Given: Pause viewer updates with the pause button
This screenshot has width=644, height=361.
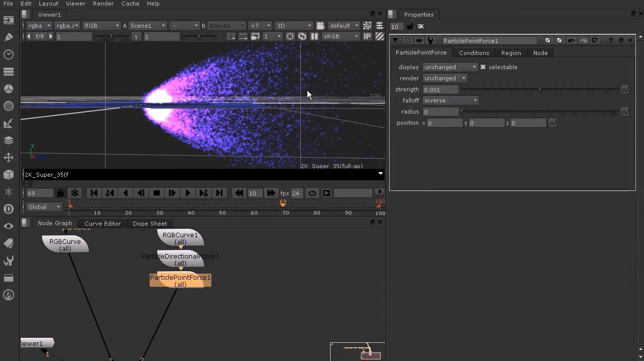Looking at the screenshot, I should [314, 36].
